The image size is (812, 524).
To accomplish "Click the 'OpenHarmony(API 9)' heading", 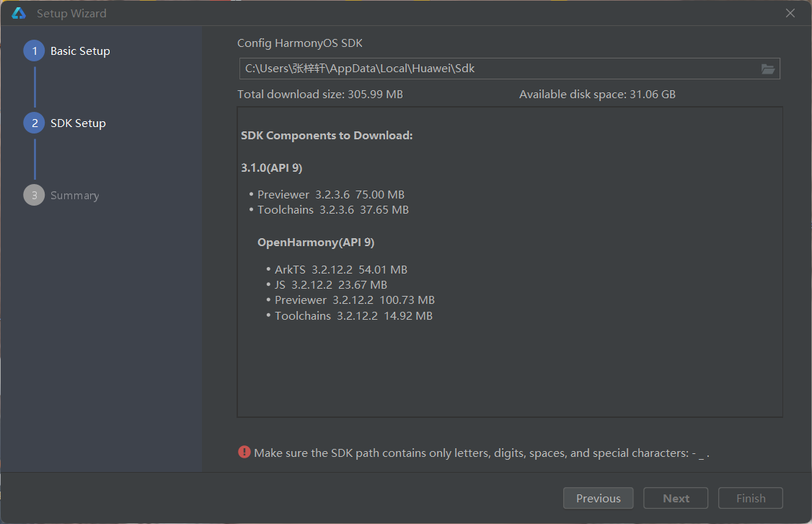I will [316, 243].
